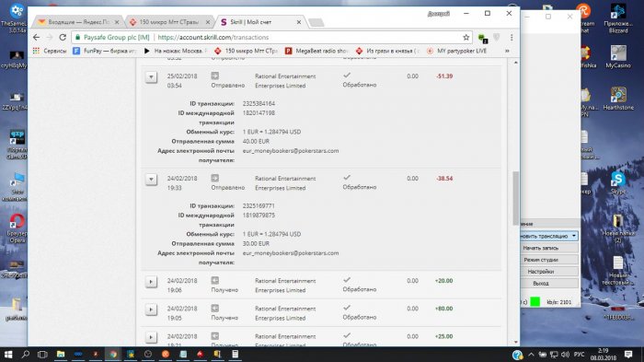Click the Начать запись button
This screenshot has width=644, height=362.
click(541, 248)
